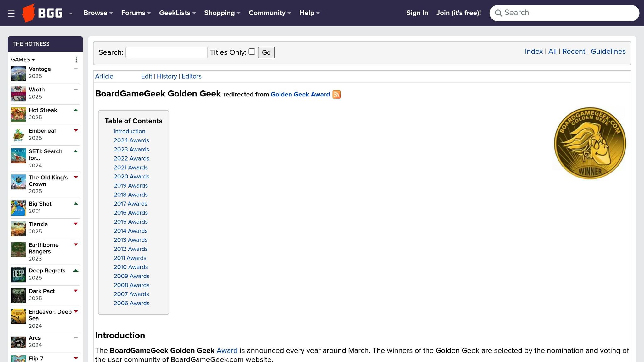This screenshot has width=644, height=362.
Task: Open The Old King's Crown thumbnail
Action: click(19, 182)
